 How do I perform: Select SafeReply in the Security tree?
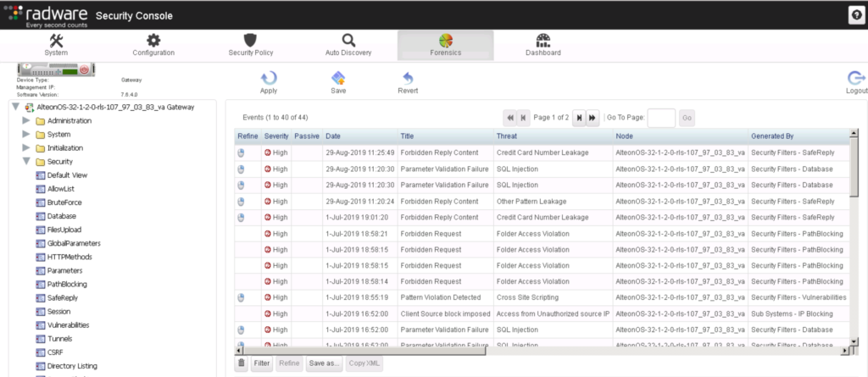[62, 297]
